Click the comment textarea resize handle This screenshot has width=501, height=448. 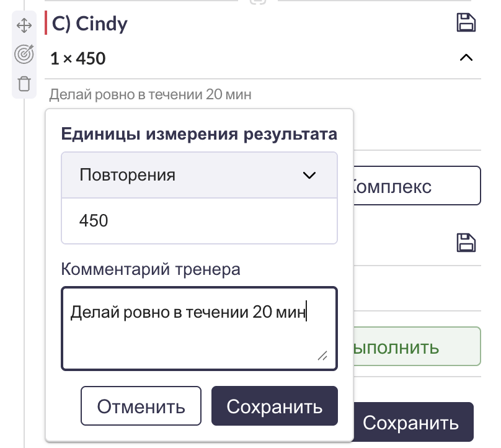click(x=322, y=356)
